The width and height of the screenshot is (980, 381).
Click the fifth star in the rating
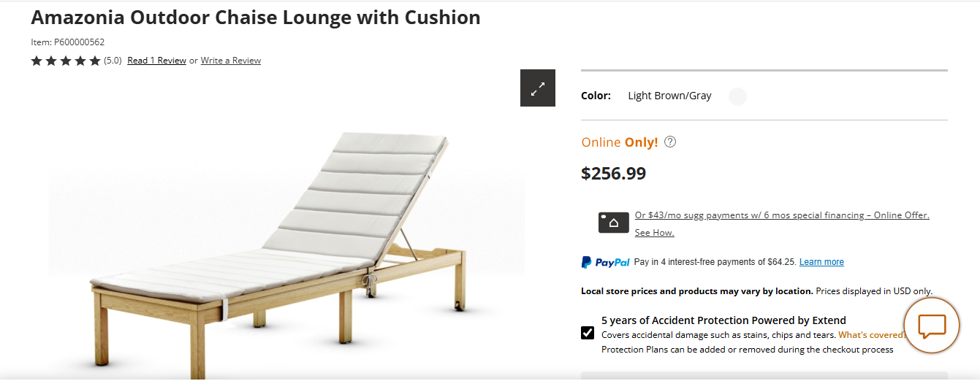click(95, 61)
